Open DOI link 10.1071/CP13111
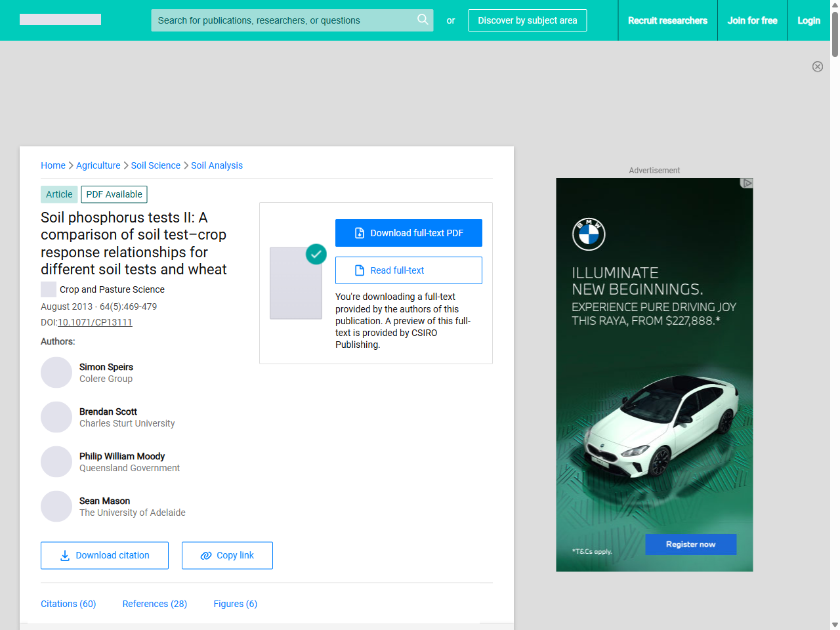The image size is (840, 630). tap(95, 322)
